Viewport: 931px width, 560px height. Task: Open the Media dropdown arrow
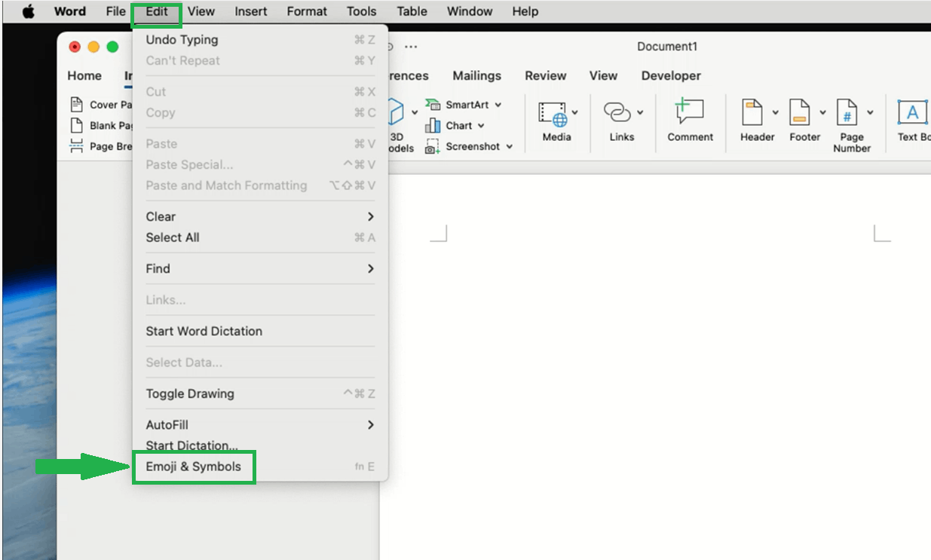[575, 112]
